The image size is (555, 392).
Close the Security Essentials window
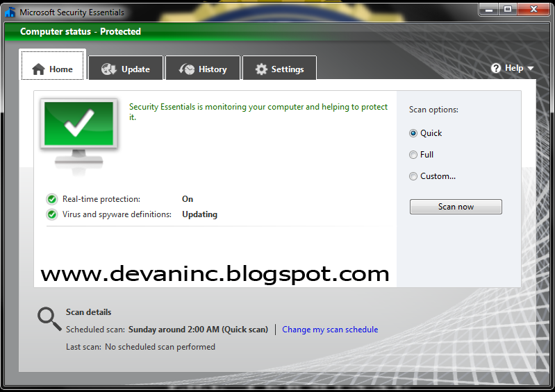tap(533, 10)
